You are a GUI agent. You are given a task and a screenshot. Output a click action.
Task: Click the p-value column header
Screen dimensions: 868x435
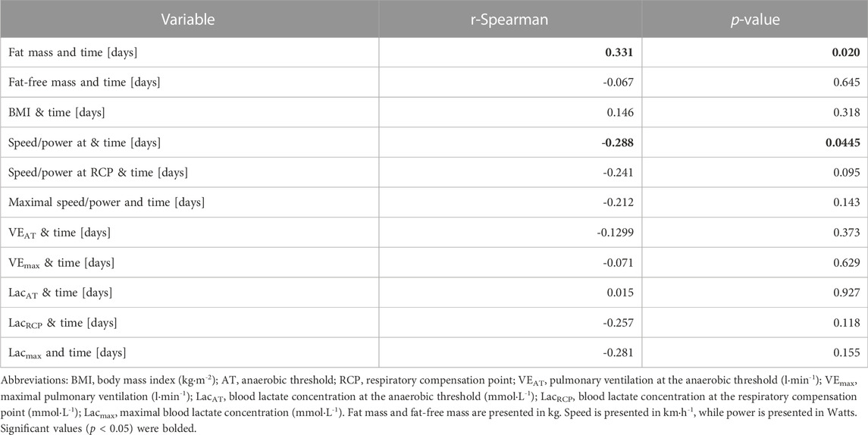[754, 20]
